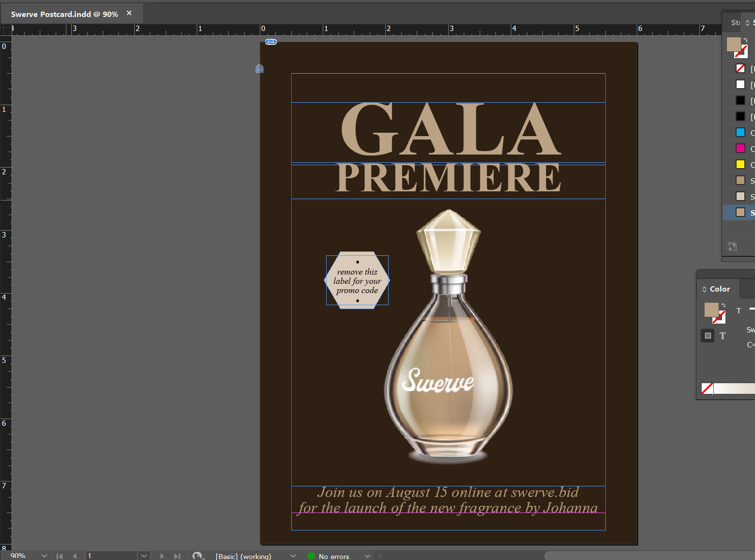This screenshot has width=755, height=560.
Task: Click the ruler origin corner box
Action: pos(5,30)
